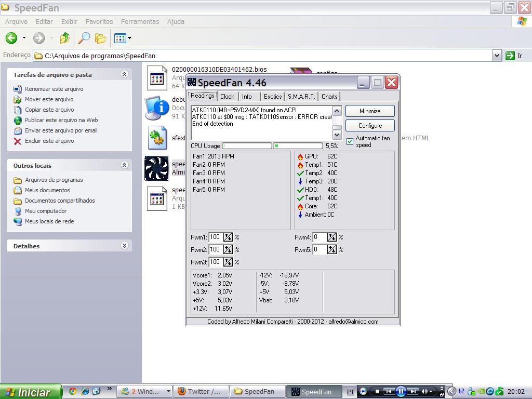Go to previous track in taskbar player
This screenshot has height=399, width=532.
(389, 392)
